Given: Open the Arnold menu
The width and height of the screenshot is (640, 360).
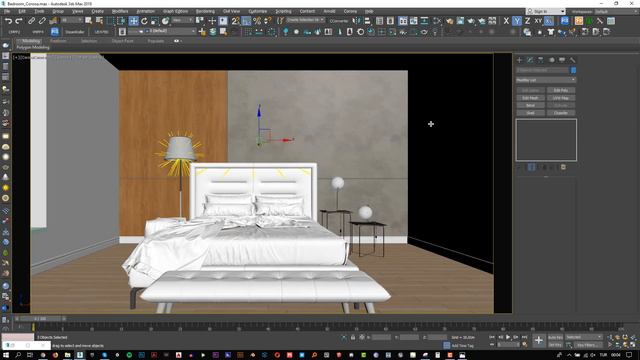Looking at the screenshot, I should point(329,11).
